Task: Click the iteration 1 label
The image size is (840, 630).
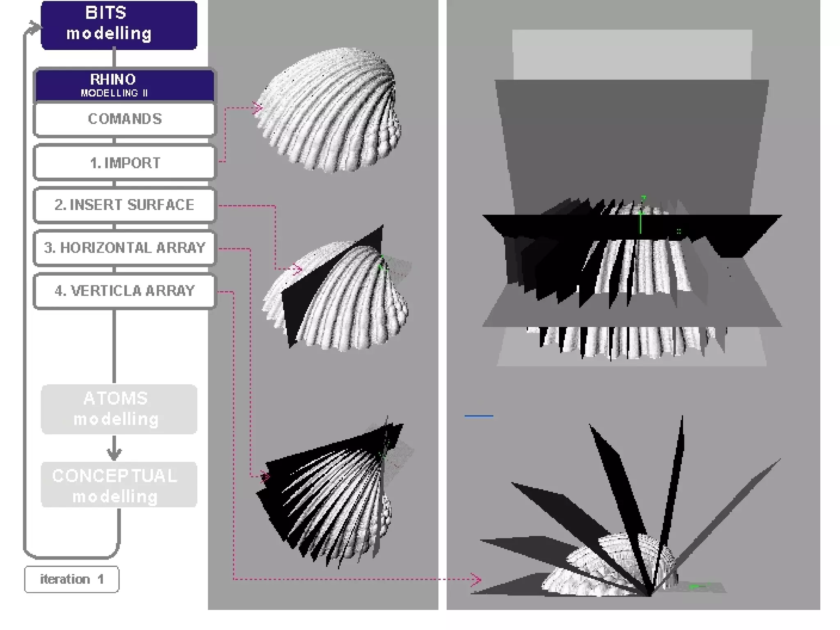Action: pos(72,579)
